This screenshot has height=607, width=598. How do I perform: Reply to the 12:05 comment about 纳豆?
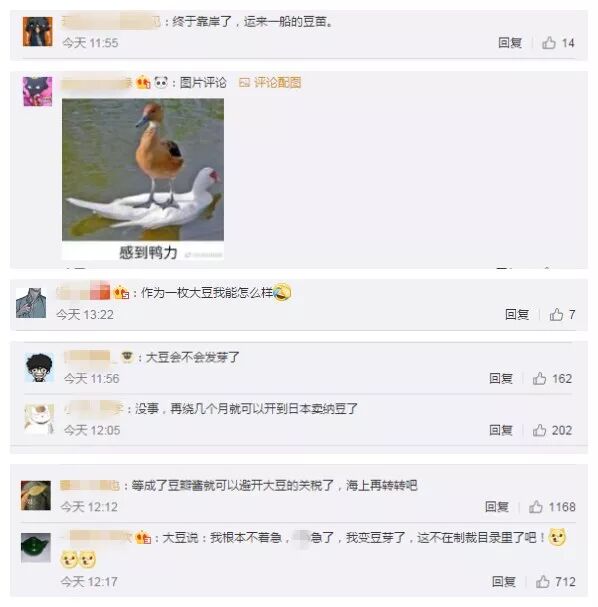[501, 430]
